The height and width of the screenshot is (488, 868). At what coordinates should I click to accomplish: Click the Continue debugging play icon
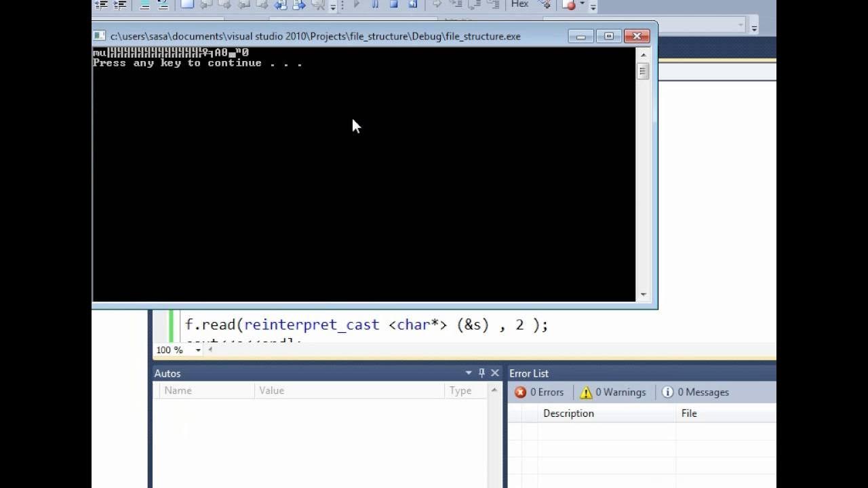point(357,4)
